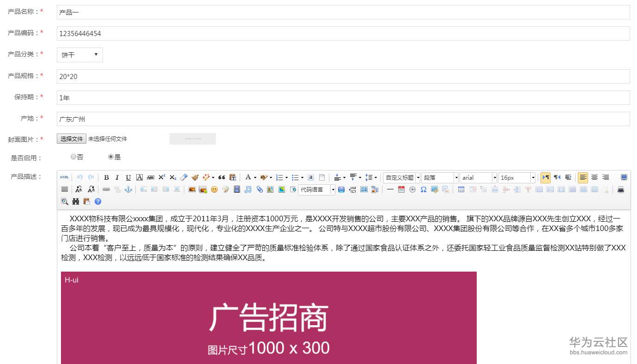Open text highlight color picker
This screenshot has width=637, height=364.
264,177
